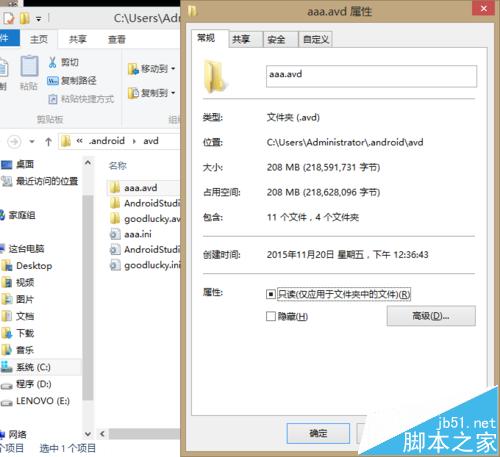
Task: Open Music (音乐) folder in sidebar
Action: pos(18,350)
